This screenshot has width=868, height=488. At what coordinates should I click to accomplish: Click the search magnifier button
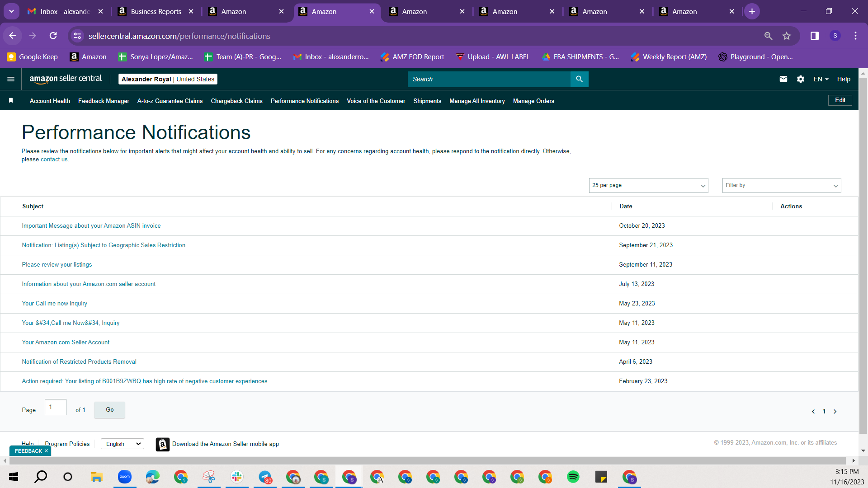[579, 79]
